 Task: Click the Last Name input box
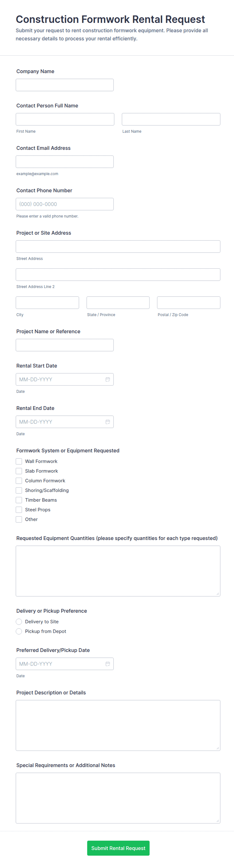pos(171,119)
